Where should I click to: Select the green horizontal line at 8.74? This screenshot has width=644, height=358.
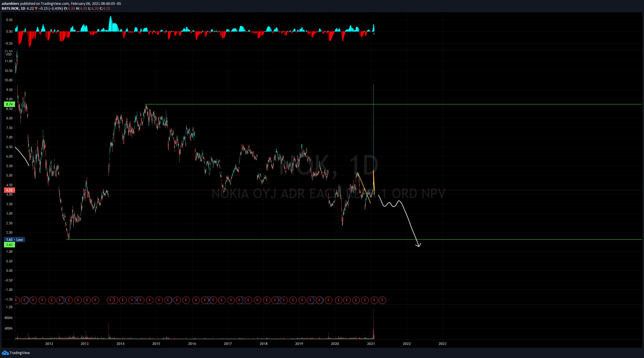(393, 104)
